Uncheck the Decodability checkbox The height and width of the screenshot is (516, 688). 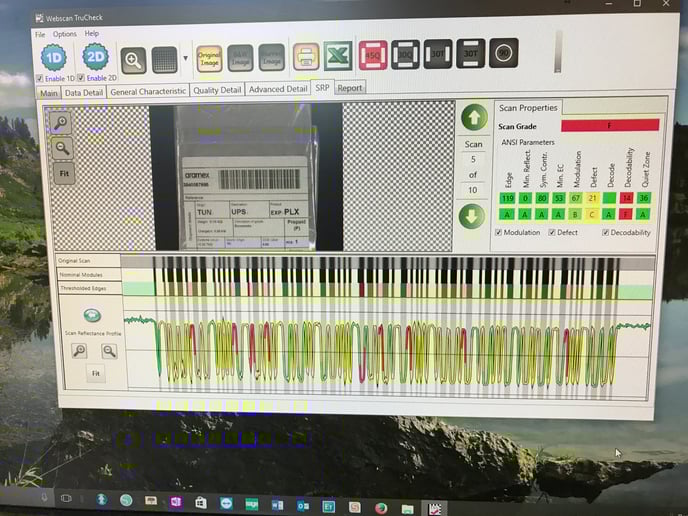pyautogui.click(x=606, y=232)
